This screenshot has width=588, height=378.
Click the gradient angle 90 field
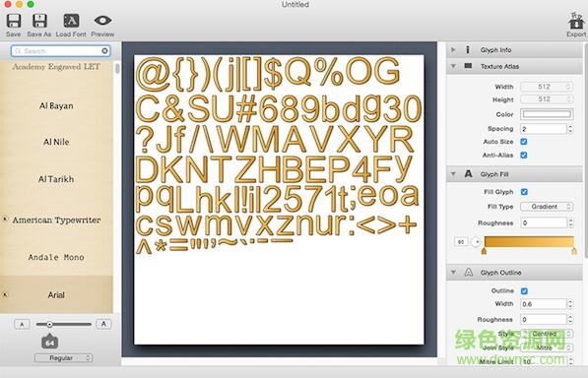point(461,242)
